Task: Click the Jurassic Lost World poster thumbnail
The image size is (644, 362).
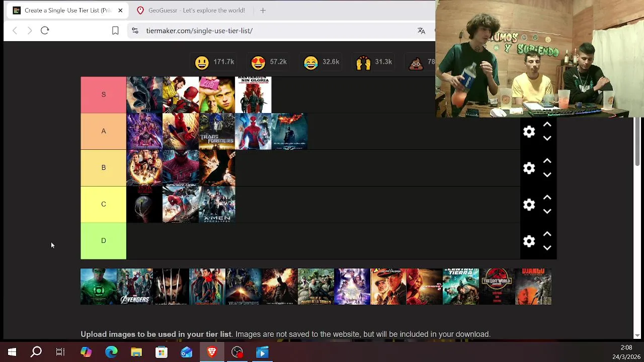Action: [497, 287]
